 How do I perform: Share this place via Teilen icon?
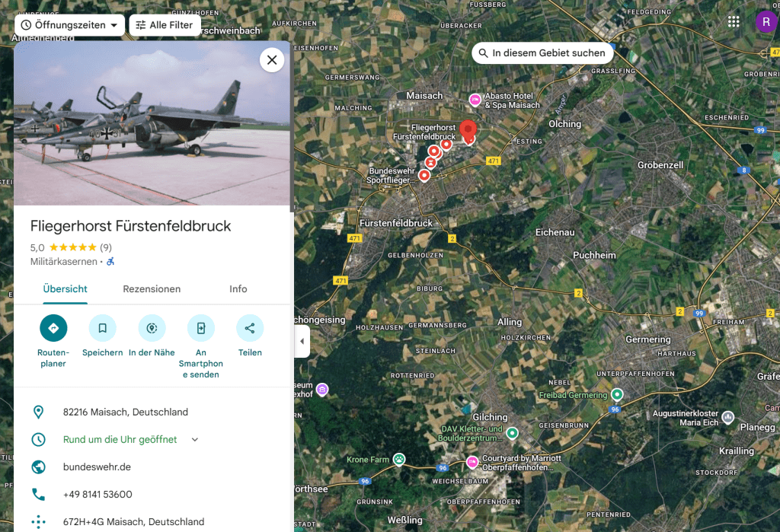click(x=250, y=328)
